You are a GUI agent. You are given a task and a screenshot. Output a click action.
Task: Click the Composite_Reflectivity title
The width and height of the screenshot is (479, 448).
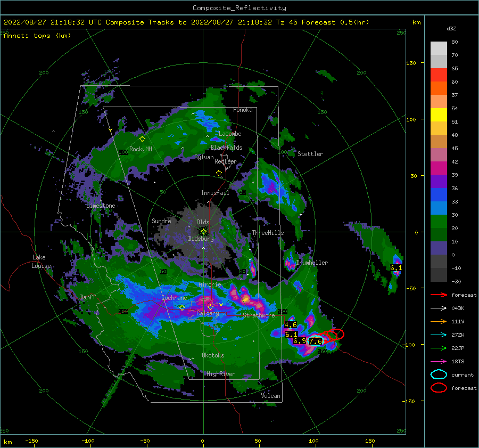pos(240,8)
